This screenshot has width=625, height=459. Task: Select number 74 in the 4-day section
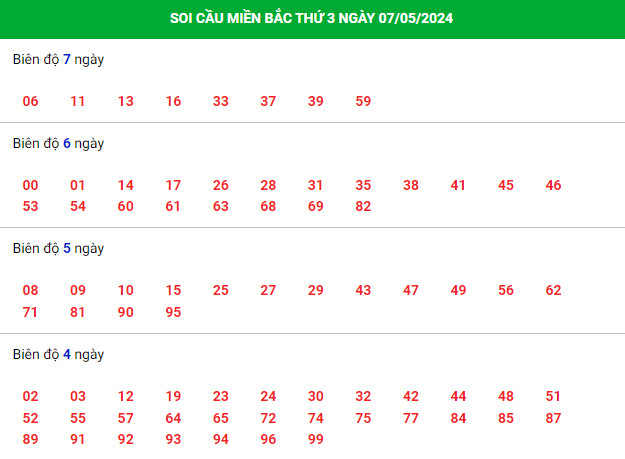[316, 418]
